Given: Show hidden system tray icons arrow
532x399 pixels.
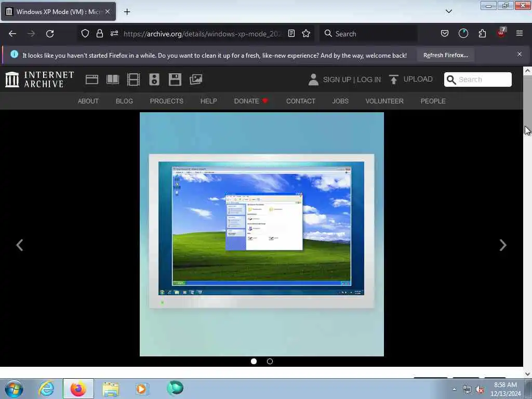Looking at the screenshot, I should 454,389.
